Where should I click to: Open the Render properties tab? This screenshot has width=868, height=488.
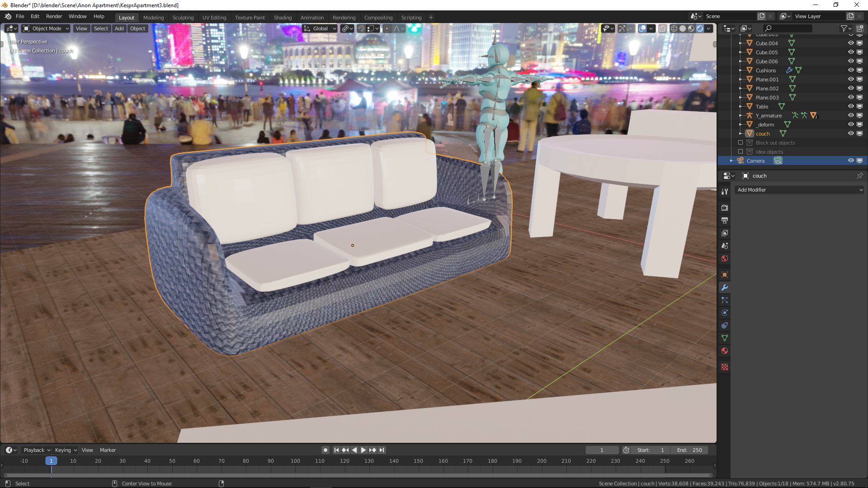tap(725, 208)
